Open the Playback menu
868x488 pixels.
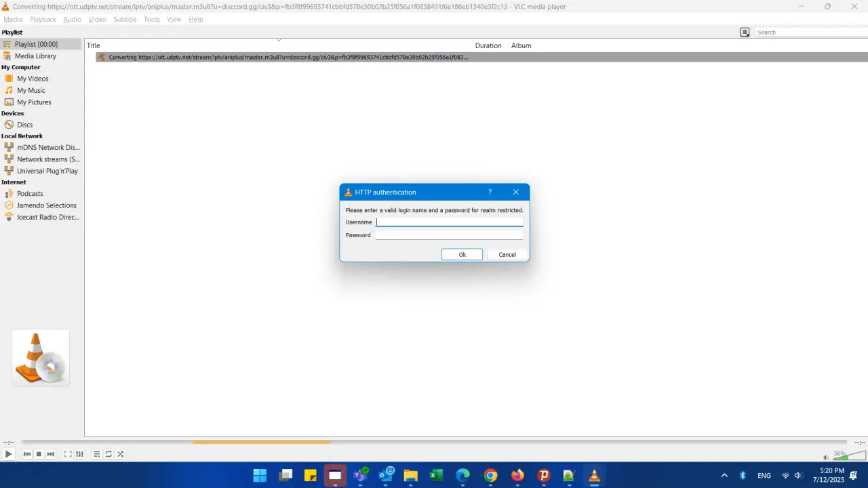43,19
